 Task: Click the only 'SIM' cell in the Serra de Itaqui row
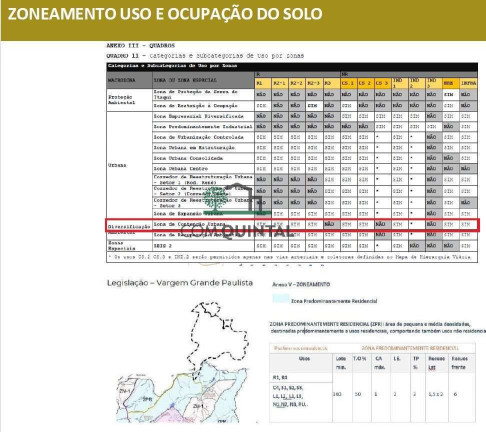pos(451,95)
